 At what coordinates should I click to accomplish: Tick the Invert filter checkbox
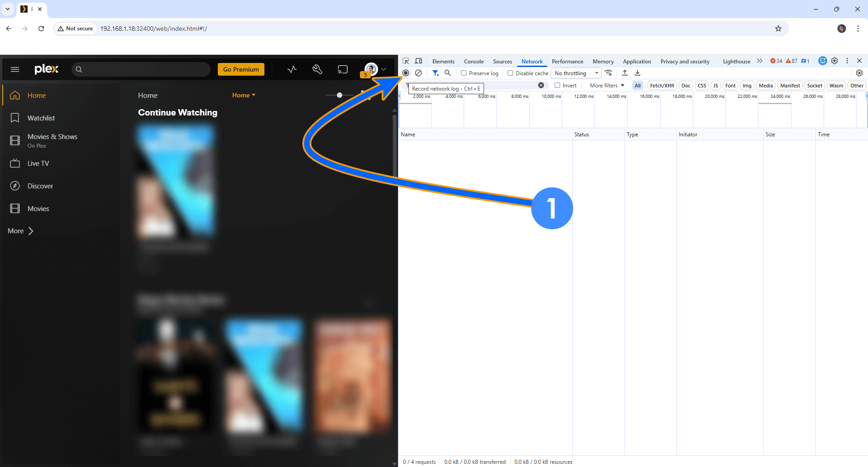click(x=557, y=85)
